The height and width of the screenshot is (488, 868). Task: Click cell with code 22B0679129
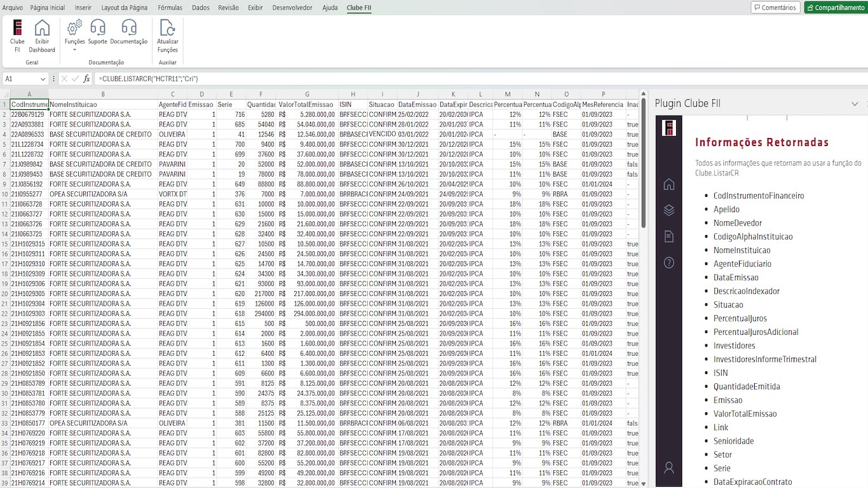[x=29, y=114]
